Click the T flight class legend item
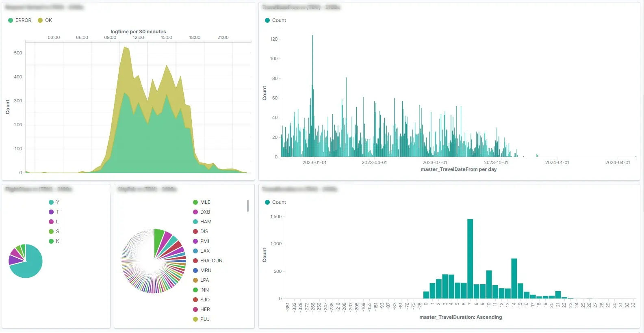Image resolution: width=644 pixels, height=333 pixels. pyautogui.click(x=54, y=212)
